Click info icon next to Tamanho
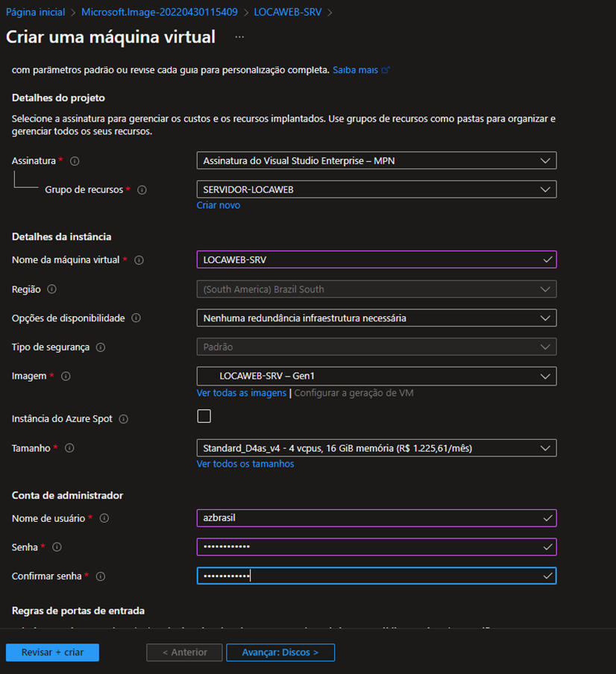This screenshot has width=616, height=674. tap(69, 449)
